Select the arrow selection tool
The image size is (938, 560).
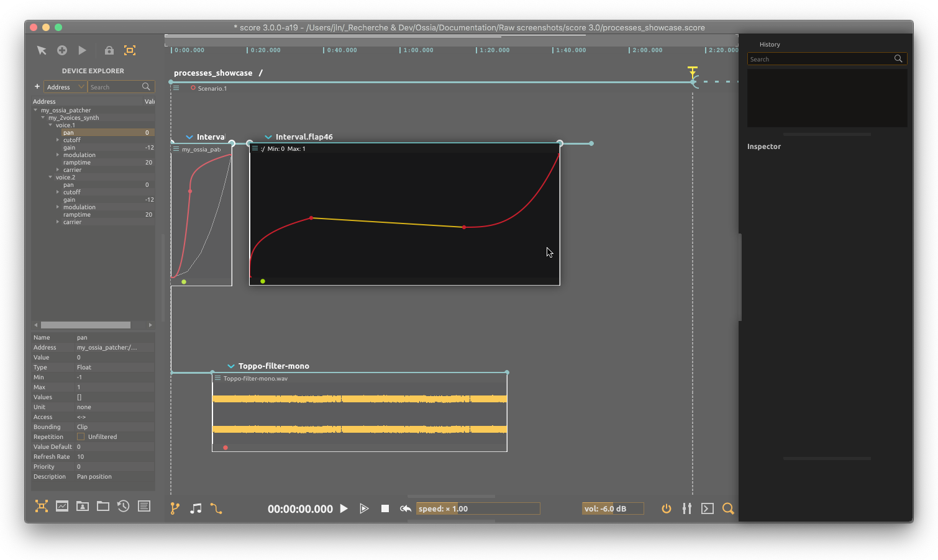pyautogui.click(x=42, y=50)
